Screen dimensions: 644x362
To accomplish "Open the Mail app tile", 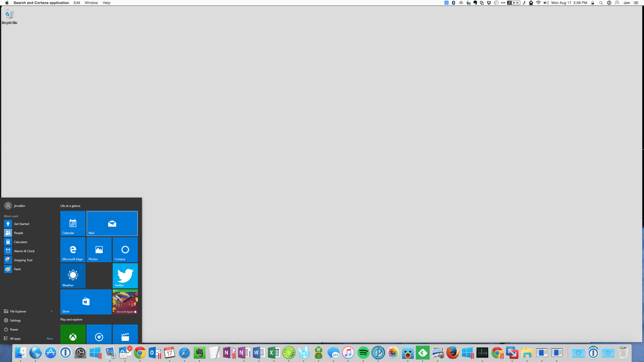I will (x=112, y=223).
